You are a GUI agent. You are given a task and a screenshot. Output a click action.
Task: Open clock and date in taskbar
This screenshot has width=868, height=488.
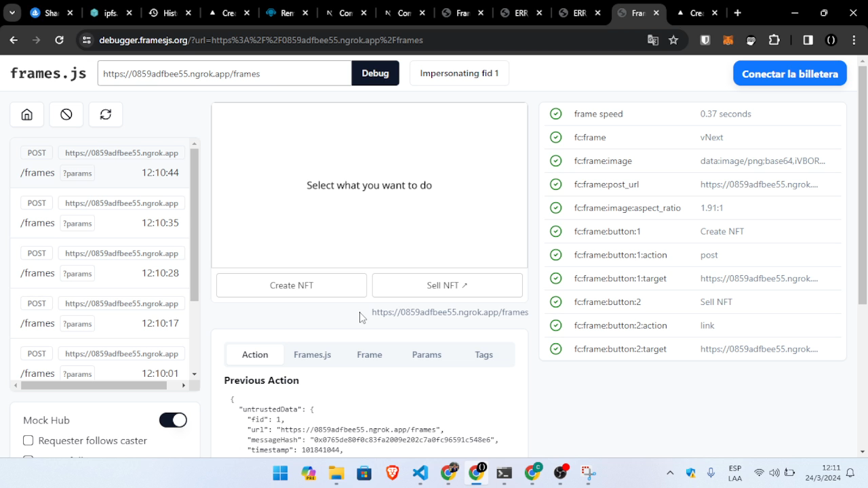tap(823, 473)
